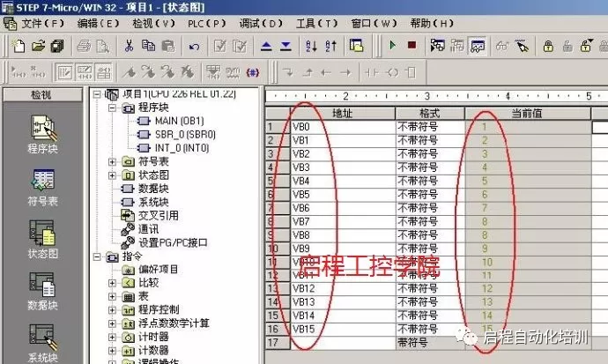Expand the 符号表 tree node
Viewport: 608px width, 364px height.
coord(112,161)
